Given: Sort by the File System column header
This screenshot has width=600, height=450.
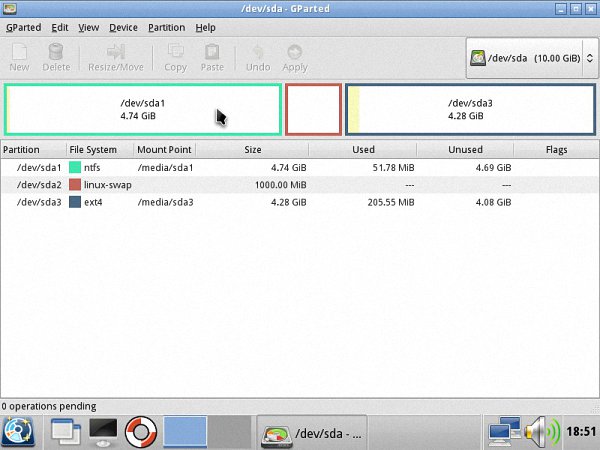Looking at the screenshot, I should (x=93, y=150).
